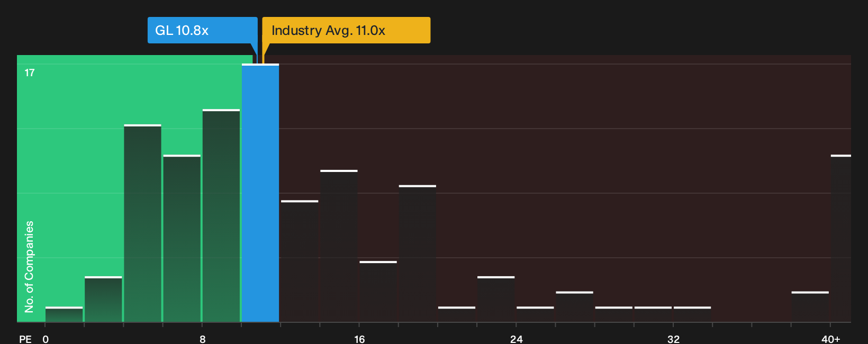Click the x-axis tick label 0
Viewport: 868px width, 344px height.
click(46, 339)
